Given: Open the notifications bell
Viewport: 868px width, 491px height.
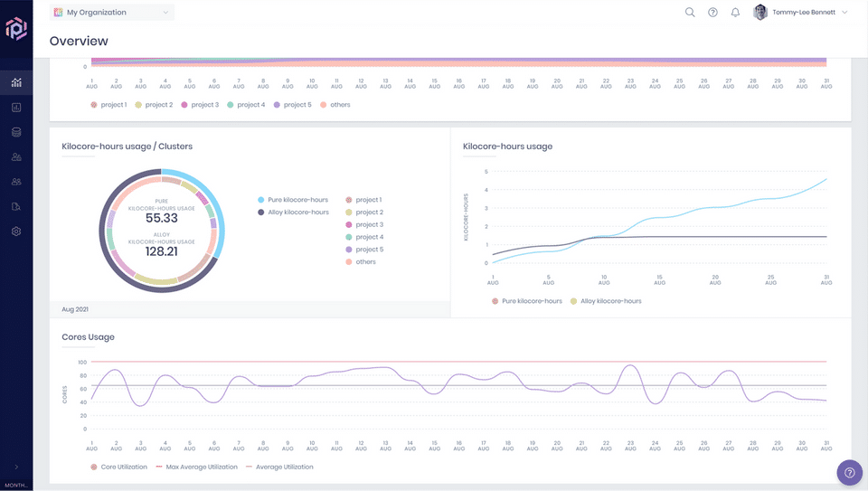Looking at the screenshot, I should coord(736,12).
